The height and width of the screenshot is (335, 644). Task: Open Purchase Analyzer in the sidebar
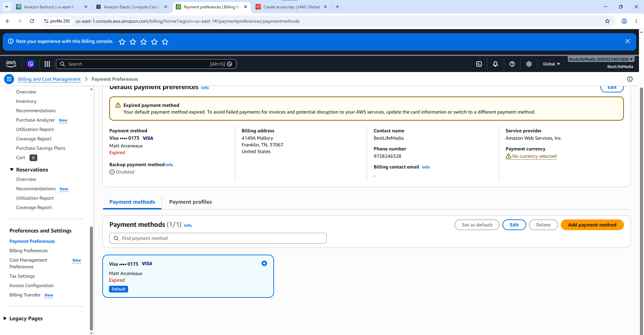tap(36, 120)
